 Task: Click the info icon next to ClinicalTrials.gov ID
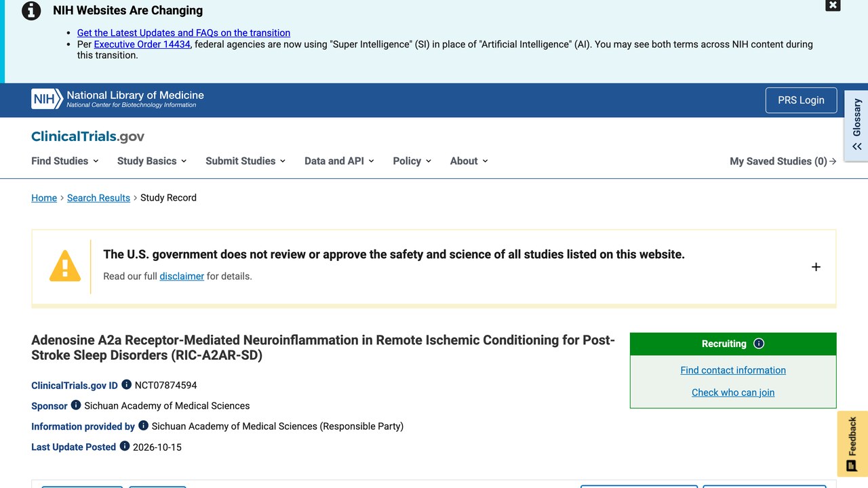coord(126,384)
